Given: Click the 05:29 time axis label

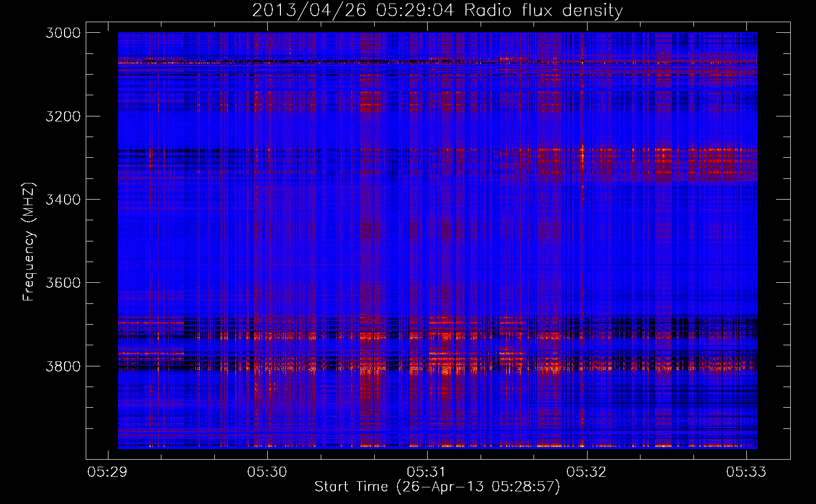Looking at the screenshot, I should (x=107, y=472).
